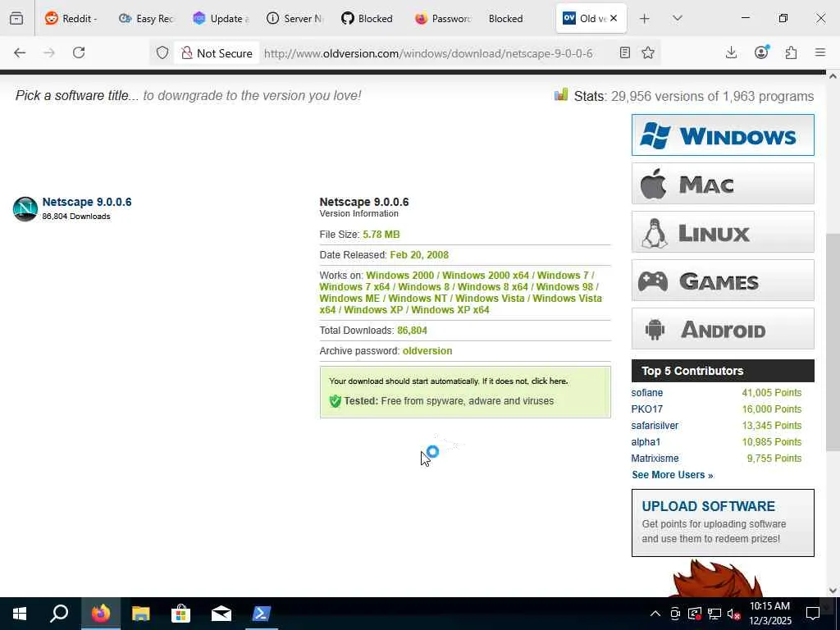Click the green Tested shield icon
This screenshot has height=630, width=840.
point(336,401)
